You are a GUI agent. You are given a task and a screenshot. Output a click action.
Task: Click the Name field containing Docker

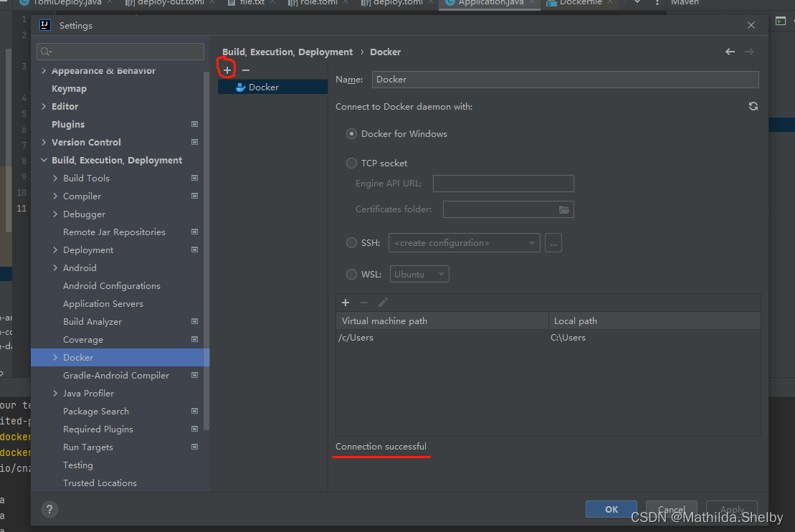[565, 80]
